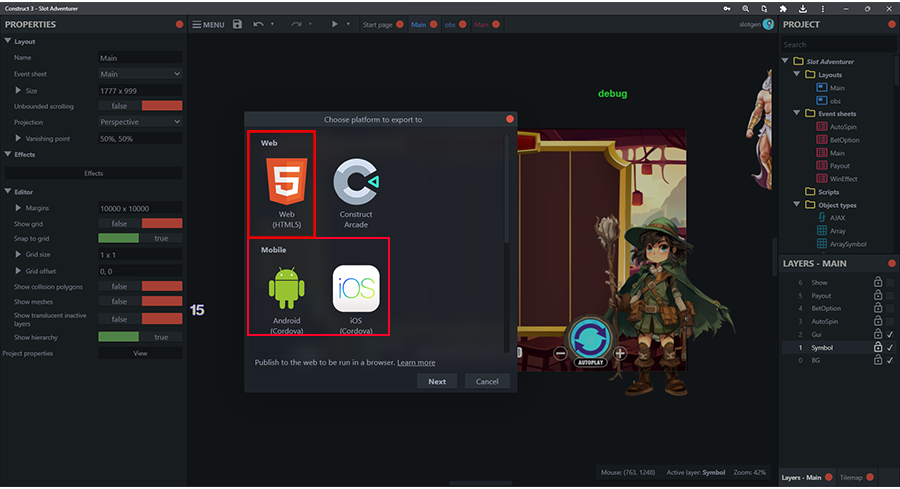Collapse the Layout properties section
This screenshot has height=489, width=900.
7,41
